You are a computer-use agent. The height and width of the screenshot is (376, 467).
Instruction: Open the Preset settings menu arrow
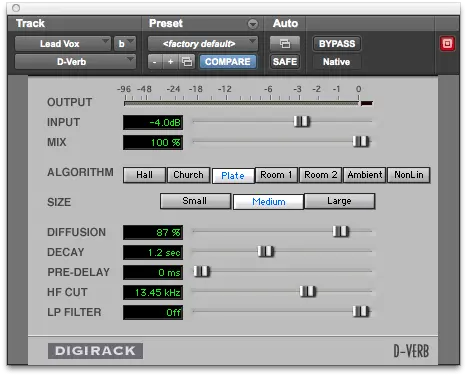click(x=253, y=24)
